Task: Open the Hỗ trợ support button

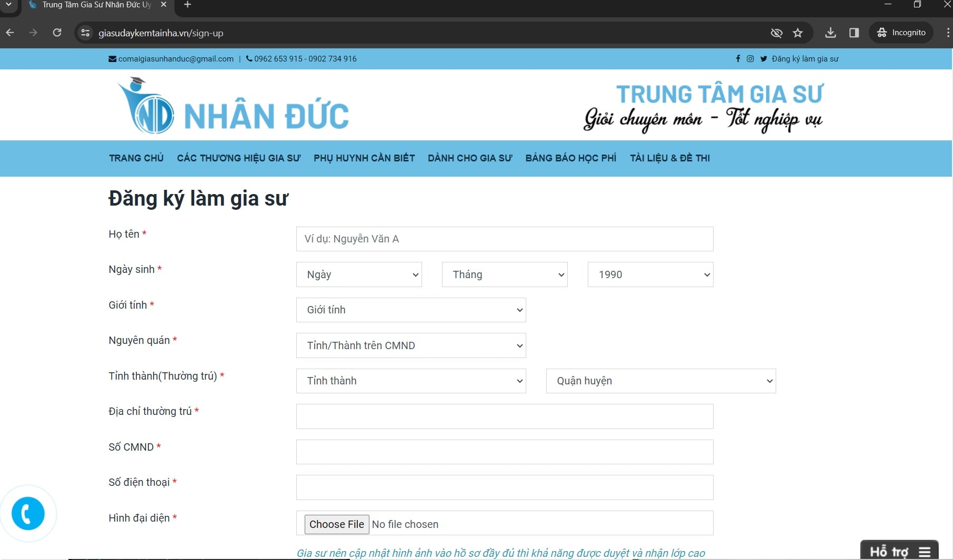Action: click(x=899, y=551)
